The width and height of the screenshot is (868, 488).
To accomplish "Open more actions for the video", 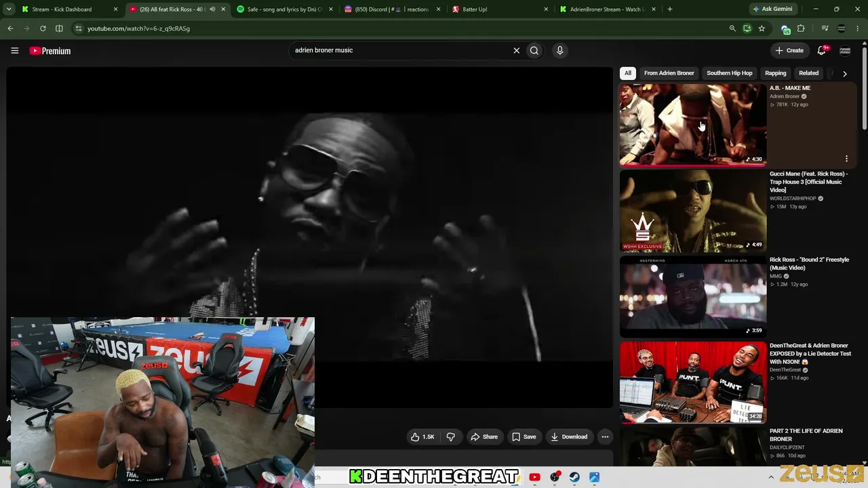I will coord(605,437).
